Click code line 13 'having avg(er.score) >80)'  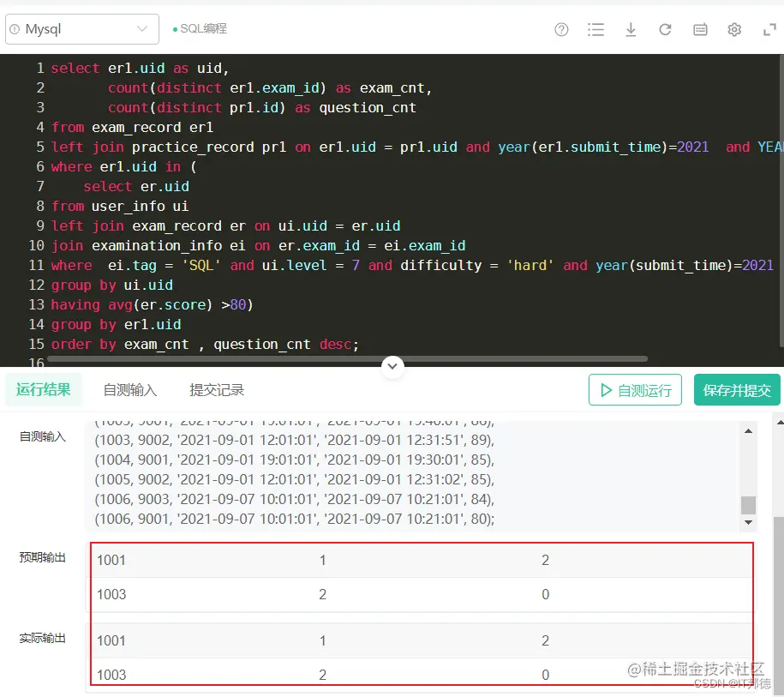pyautogui.click(x=152, y=304)
